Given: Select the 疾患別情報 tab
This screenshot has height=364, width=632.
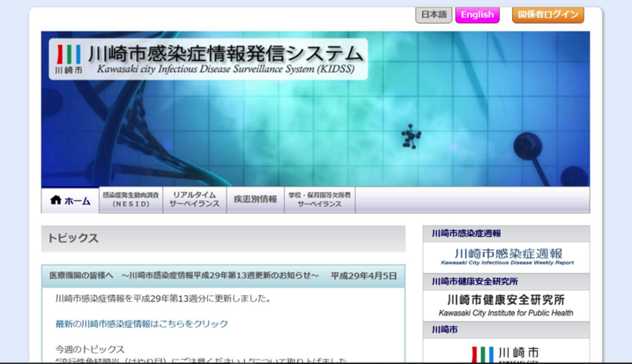Looking at the screenshot, I should pyautogui.click(x=255, y=200).
